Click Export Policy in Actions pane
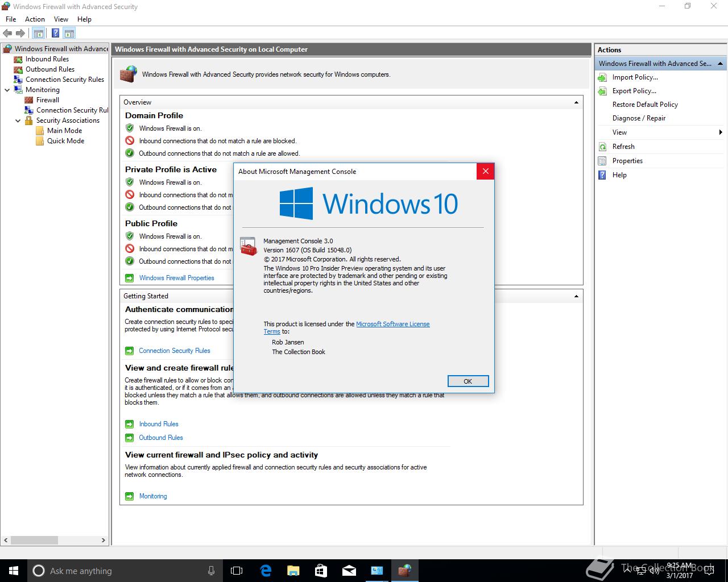The width and height of the screenshot is (728, 582). pyautogui.click(x=634, y=91)
